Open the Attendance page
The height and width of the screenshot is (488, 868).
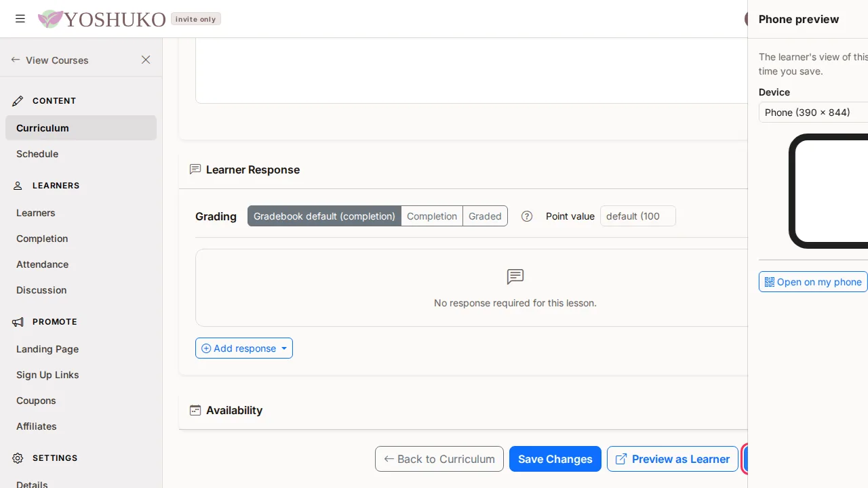[81, 264]
